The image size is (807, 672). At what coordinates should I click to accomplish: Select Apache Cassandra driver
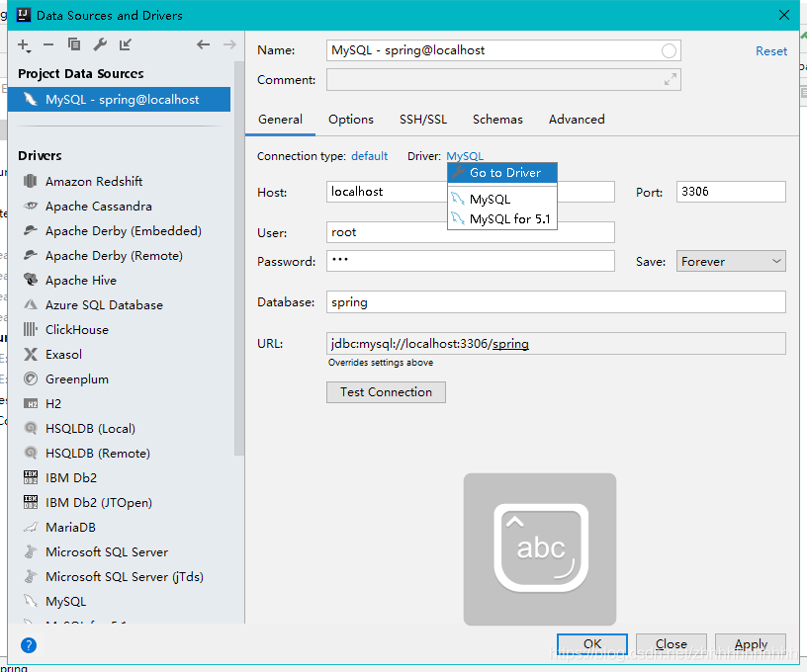(x=98, y=207)
